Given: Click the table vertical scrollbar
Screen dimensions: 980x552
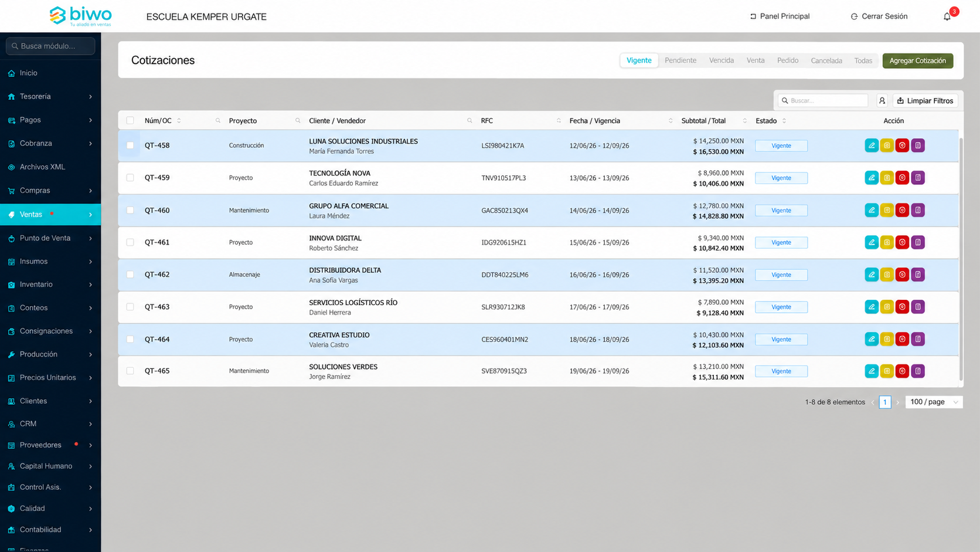Looking at the screenshot, I should [961, 258].
